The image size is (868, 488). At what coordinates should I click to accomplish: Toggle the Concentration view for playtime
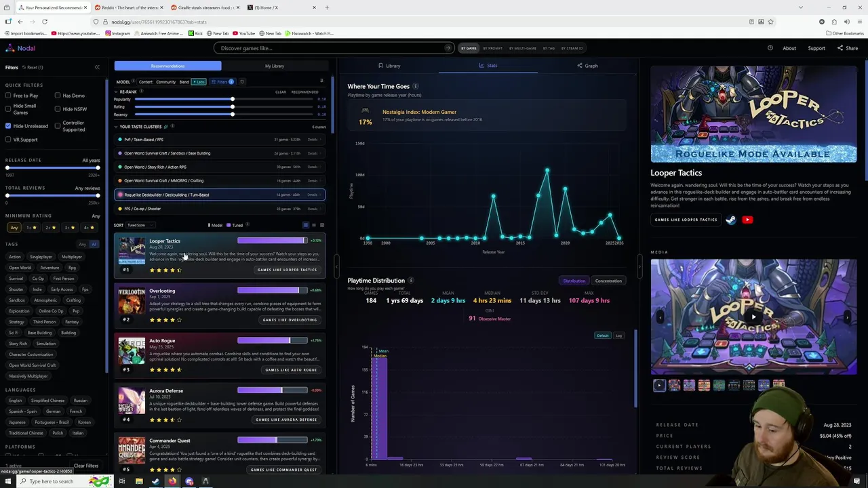tap(608, 281)
